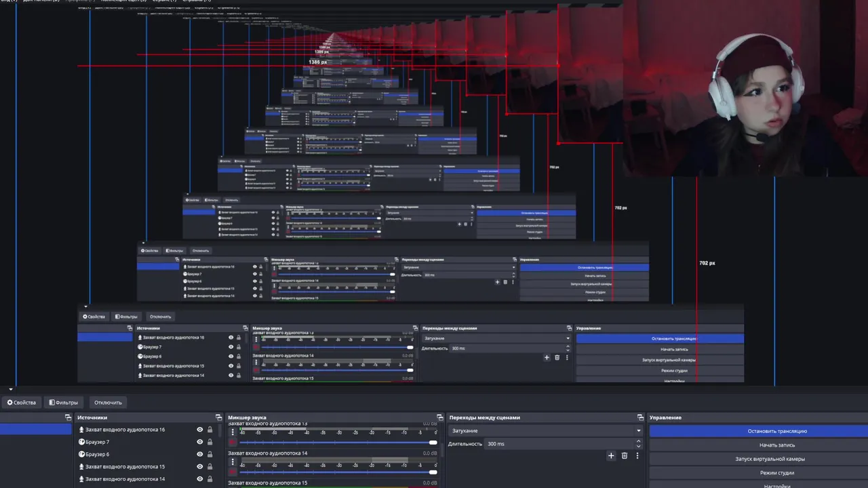The width and height of the screenshot is (868, 488).
Task: Open three-dot menu of аудиопотока 14 in main mixer
Action: pyautogui.click(x=233, y=462)
